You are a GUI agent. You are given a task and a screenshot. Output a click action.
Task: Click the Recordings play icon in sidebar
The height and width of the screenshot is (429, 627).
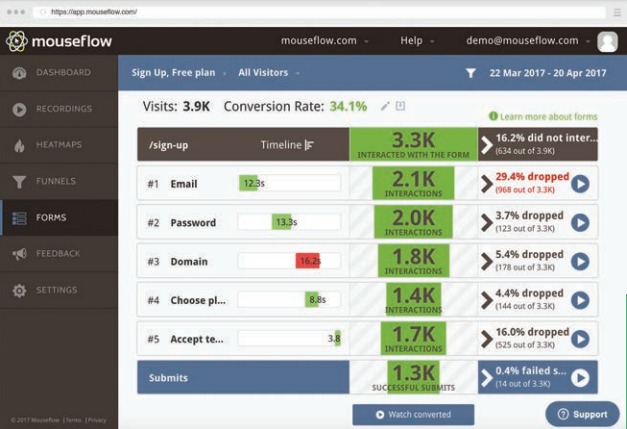pos(19,110)
